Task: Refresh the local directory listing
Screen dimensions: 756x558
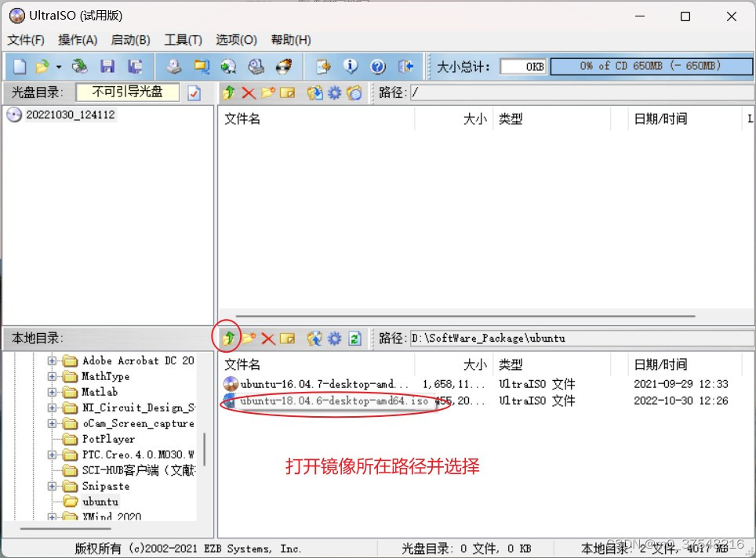Action: click(354, 339)
